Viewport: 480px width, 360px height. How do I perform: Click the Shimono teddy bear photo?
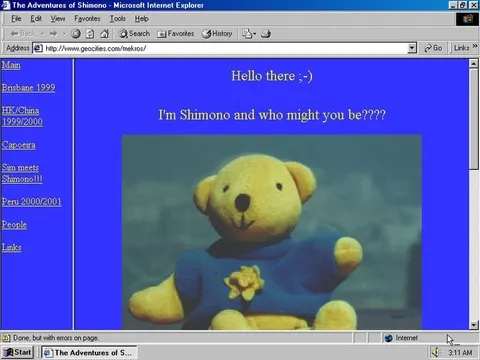pos(272,232)
